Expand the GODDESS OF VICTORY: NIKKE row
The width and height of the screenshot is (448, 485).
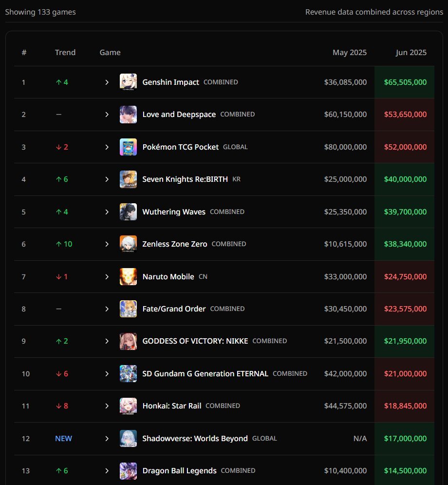(107, 341)
